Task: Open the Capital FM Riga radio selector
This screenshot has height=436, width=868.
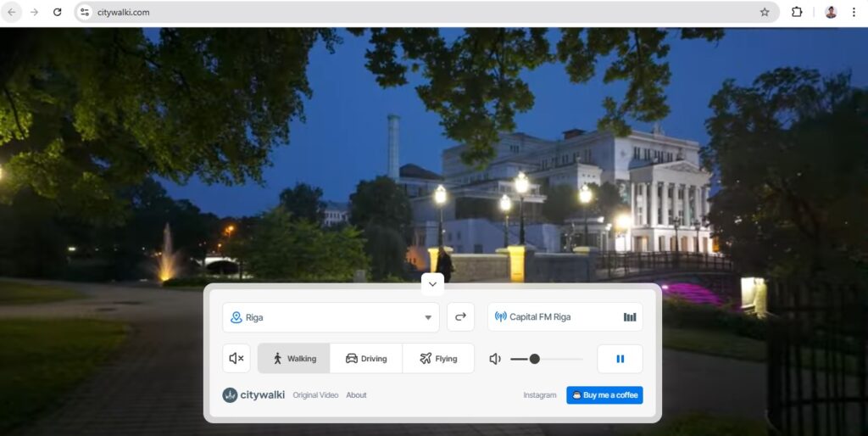Action: tap(555, 317)
